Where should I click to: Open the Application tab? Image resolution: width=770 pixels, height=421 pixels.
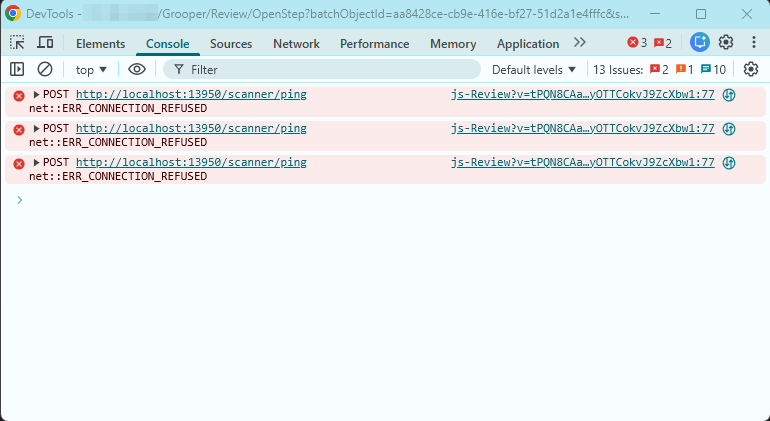(528, 44)
